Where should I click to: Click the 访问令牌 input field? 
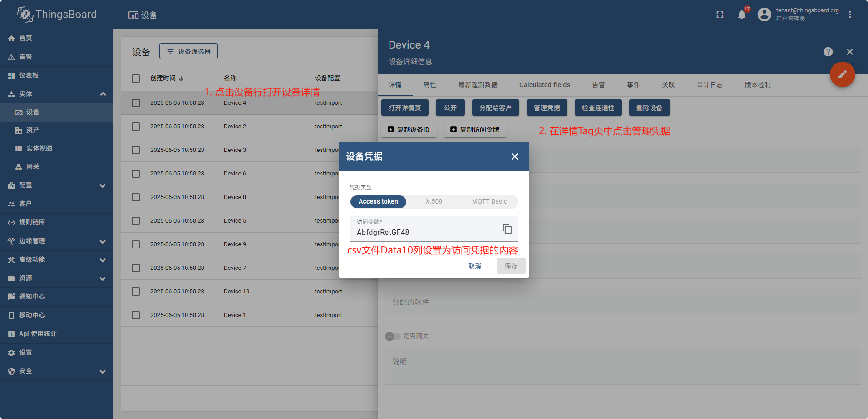424,233
